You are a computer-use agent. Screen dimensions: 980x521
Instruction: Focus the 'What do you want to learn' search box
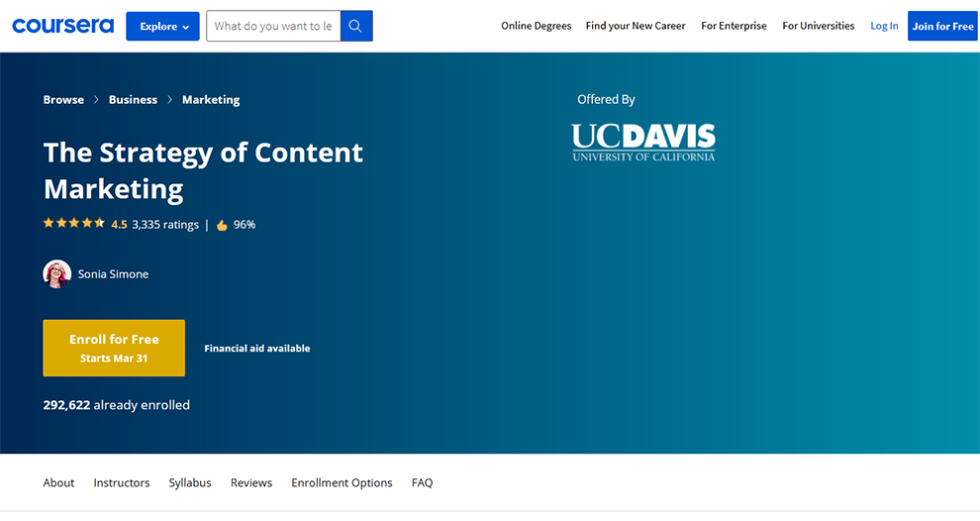273,26
